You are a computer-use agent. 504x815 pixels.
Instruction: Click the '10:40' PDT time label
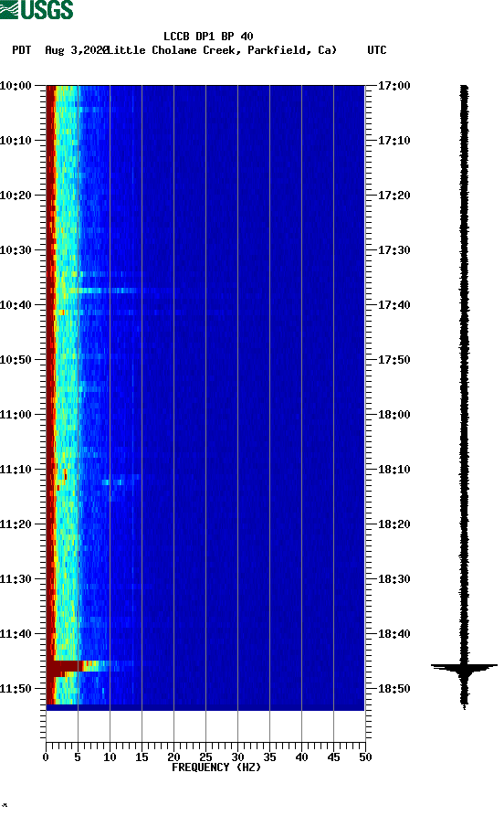[x=16, y=305]
